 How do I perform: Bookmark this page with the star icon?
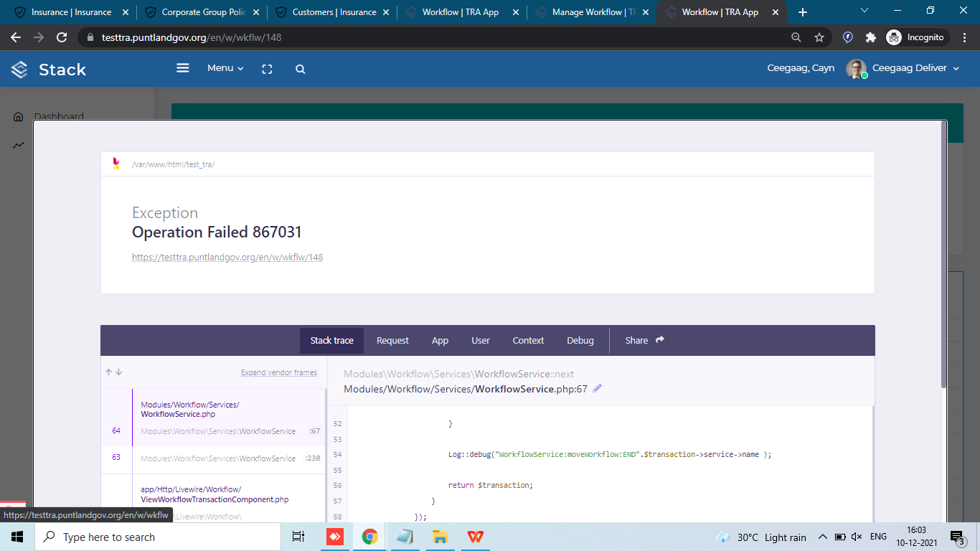[x=819, y=37]
